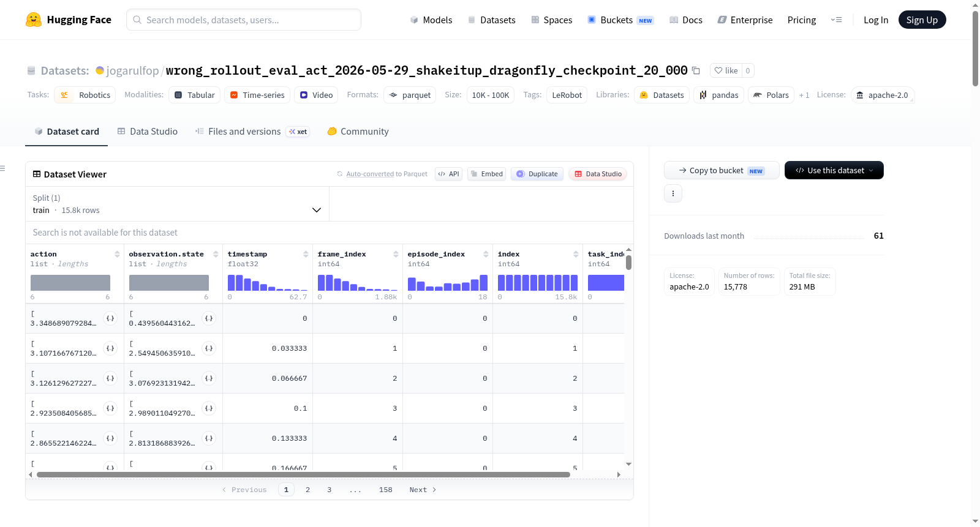
Task: Sort by the index column
Action: (576, 254)
